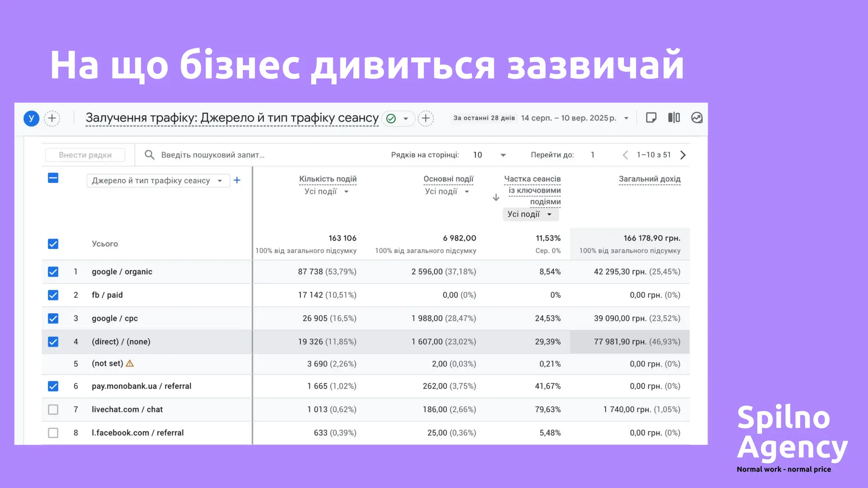Click the warning icon beside (not set)
The width and height of the screenshot is (868, 488).
[130, 363]
